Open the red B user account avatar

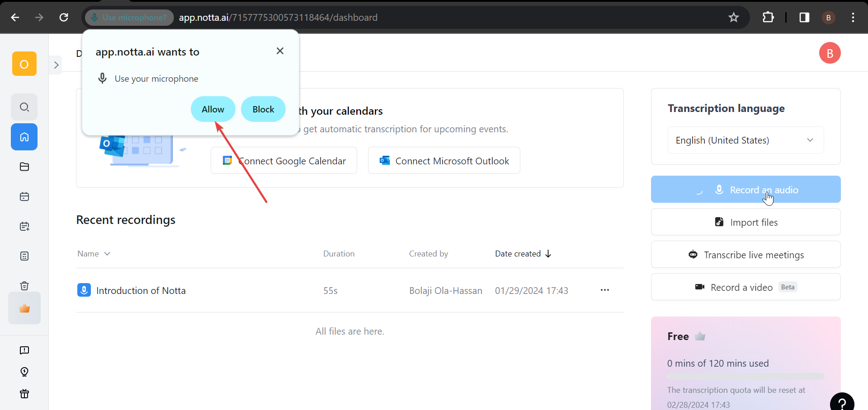click(x=830, y=53)
